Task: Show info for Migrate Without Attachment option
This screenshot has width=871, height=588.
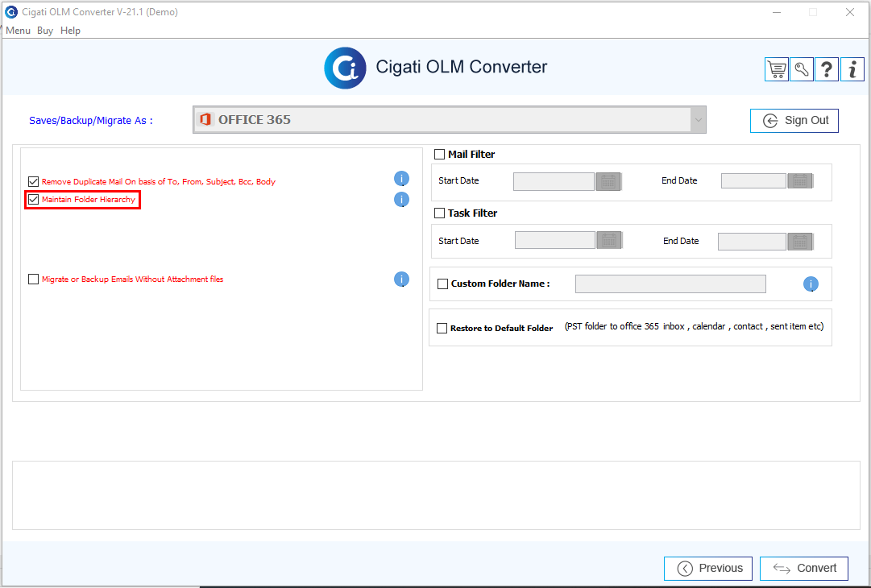Action: tap(401, 280)
